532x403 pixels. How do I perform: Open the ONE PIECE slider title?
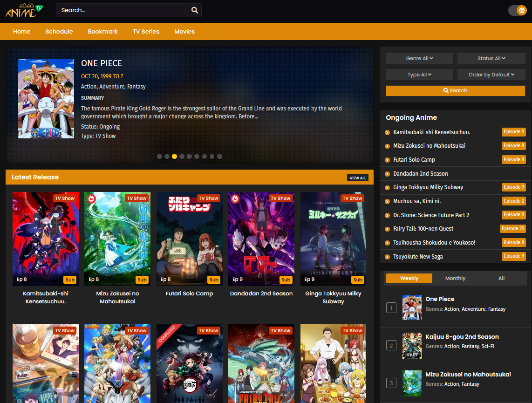click(102, 63)
